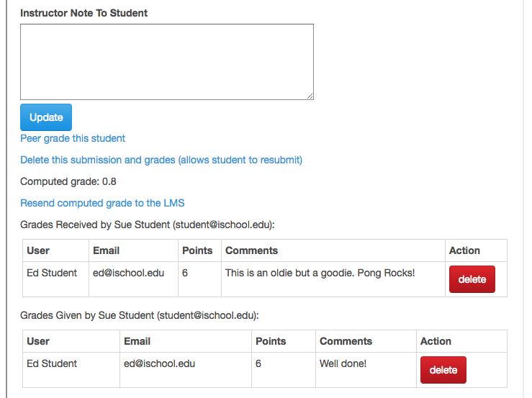This screenshot has height=398, width=532.
Task: Grab the note text area resize handle
Action: [310, 96]
